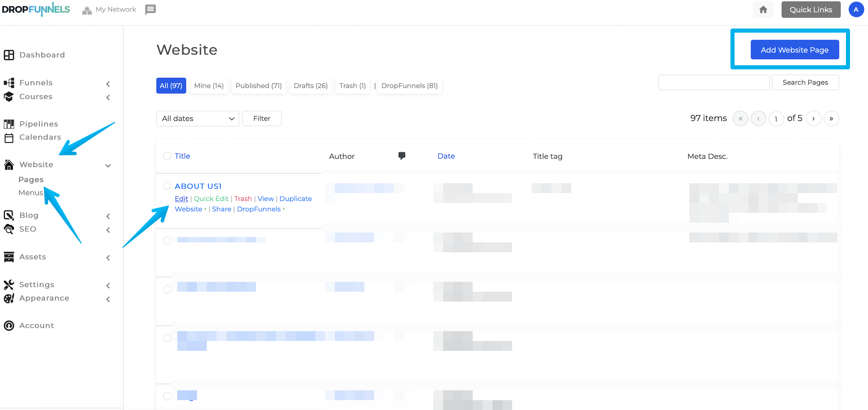This screenshot has width=868, height=410.
Task: Switch to All (97) filter tab
Action: 171,86
